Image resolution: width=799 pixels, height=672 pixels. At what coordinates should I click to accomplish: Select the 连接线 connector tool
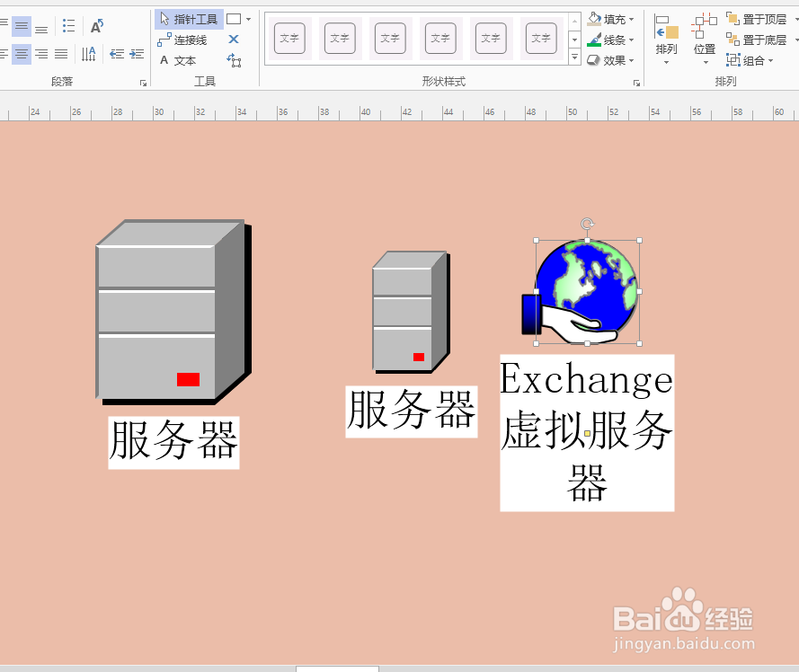pos(182,40)
